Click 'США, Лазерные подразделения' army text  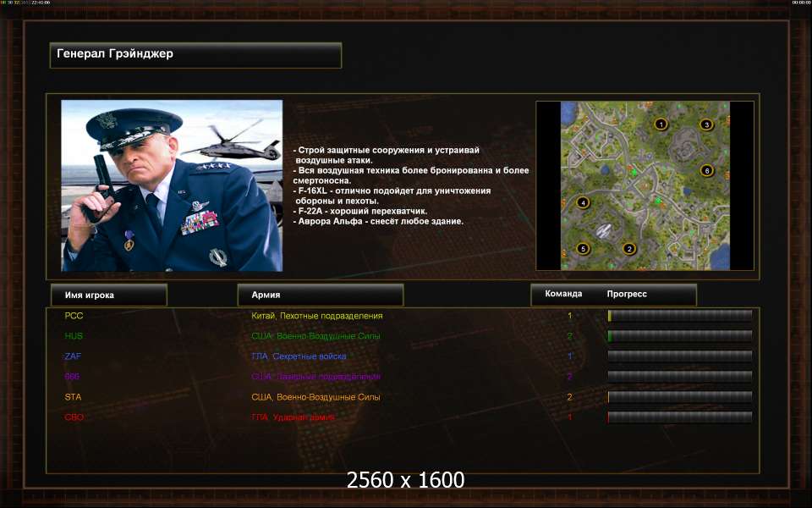click(315, 376)
